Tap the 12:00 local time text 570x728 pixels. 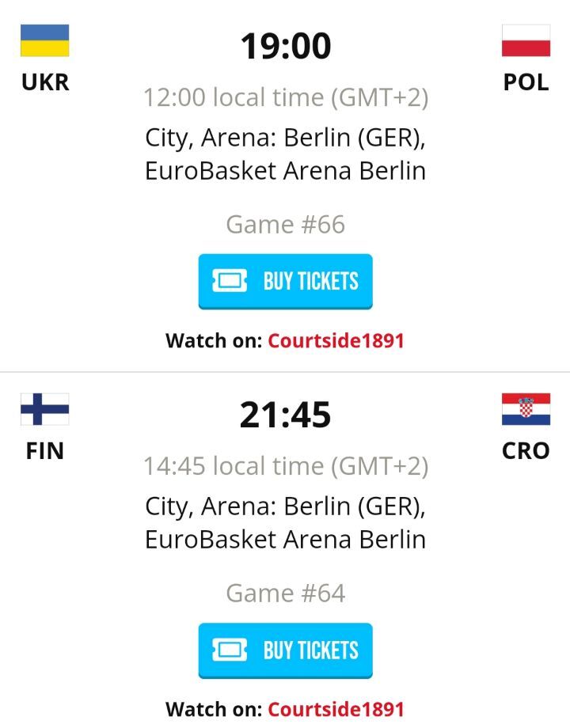(x=285, y=98)
